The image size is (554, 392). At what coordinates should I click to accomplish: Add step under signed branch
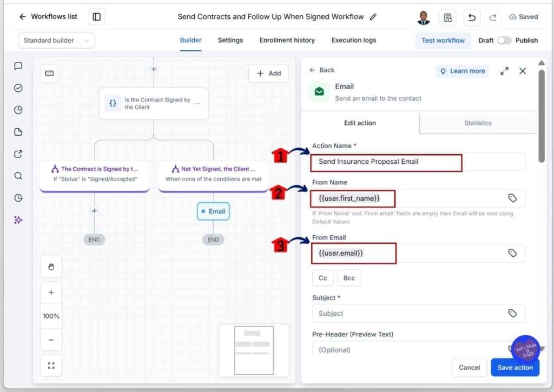tap(94, 211)
